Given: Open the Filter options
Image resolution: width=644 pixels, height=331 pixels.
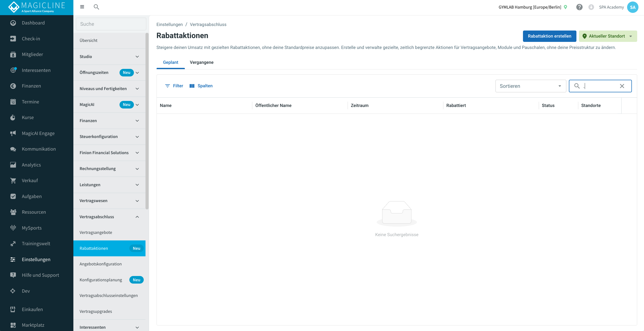Looking at the screenshot, I should pyautogui.click(x=174, y=86).
